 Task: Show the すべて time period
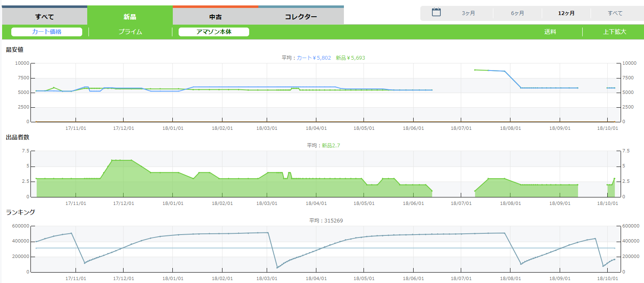615,13
